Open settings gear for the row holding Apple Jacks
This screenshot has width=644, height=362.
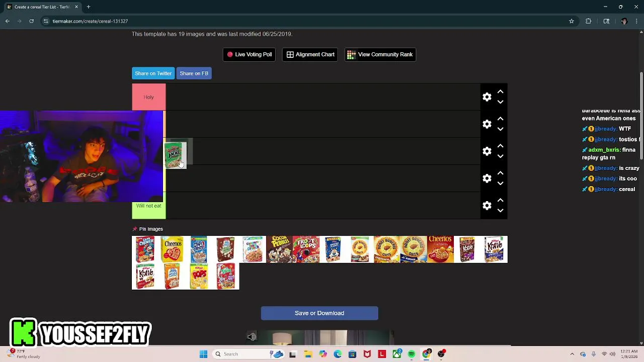(487, 151)
